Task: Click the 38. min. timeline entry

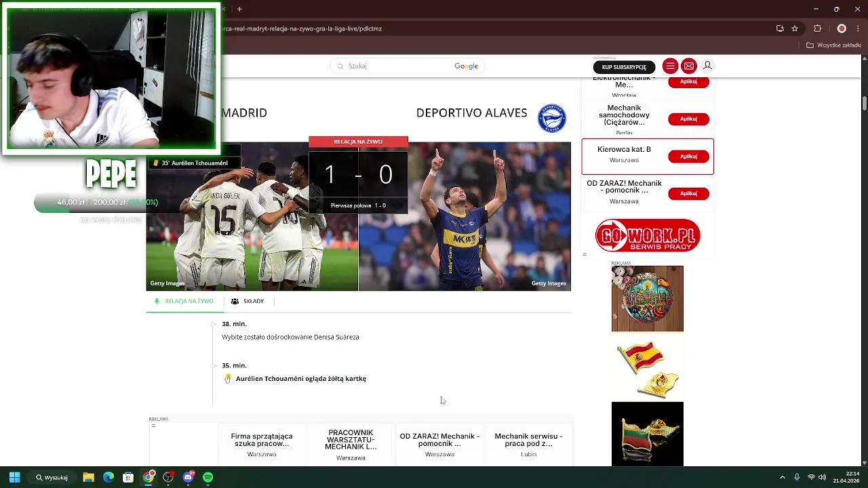Action: tap(234, 324)
